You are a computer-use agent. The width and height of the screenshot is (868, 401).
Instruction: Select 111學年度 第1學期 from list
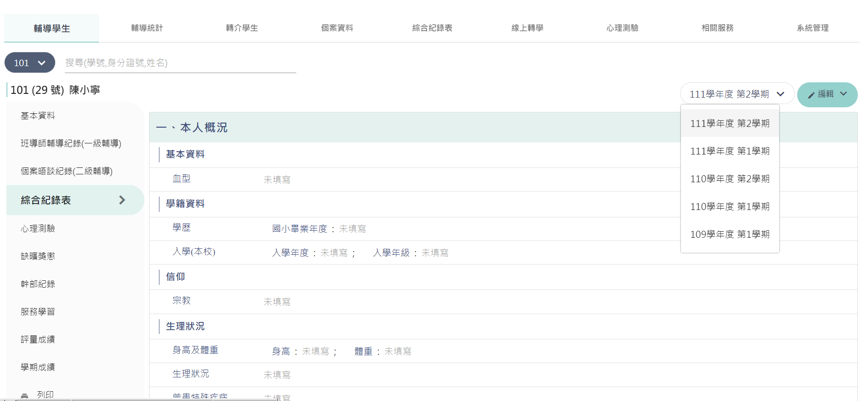pos(730,151)
